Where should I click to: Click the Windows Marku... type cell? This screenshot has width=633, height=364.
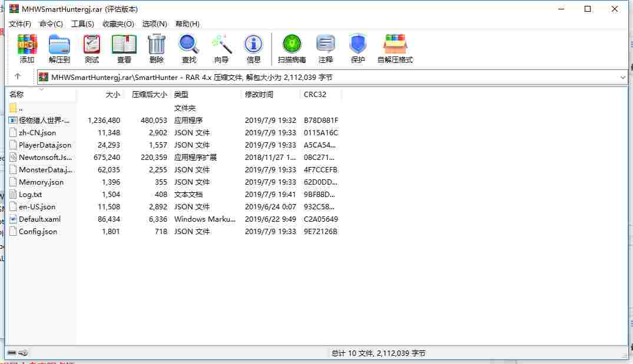205,219
